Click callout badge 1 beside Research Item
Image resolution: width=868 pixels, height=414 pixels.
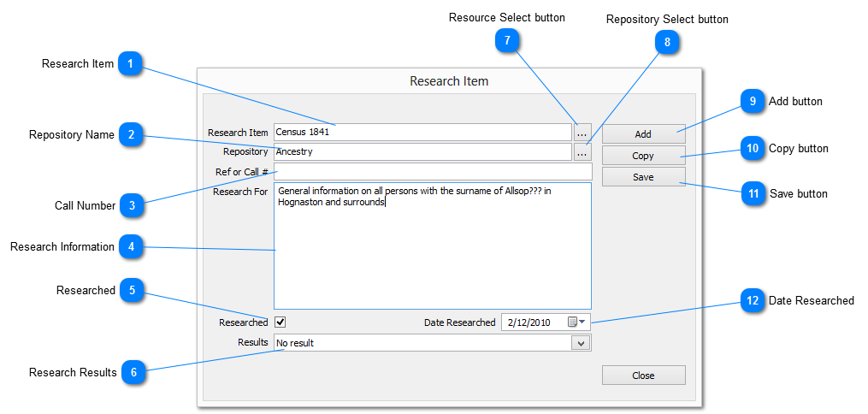click(130, 63)
